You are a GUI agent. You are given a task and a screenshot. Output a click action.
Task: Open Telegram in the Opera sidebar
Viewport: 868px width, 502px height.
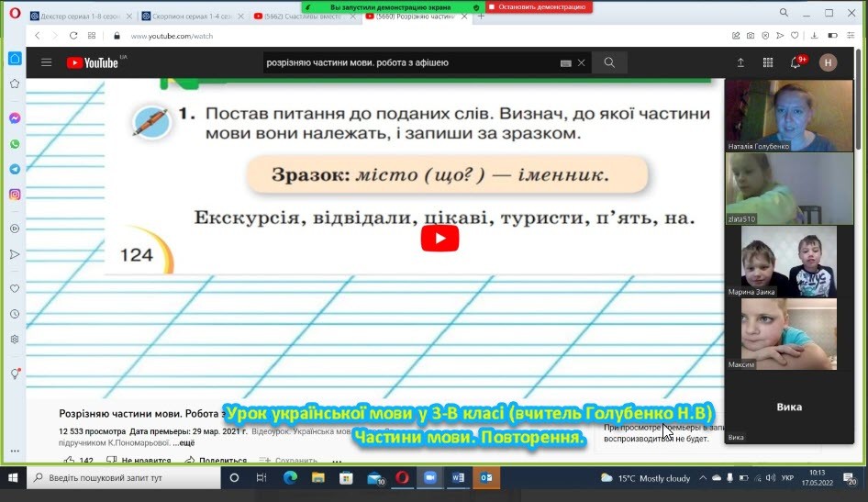click(x=15, y=169)
